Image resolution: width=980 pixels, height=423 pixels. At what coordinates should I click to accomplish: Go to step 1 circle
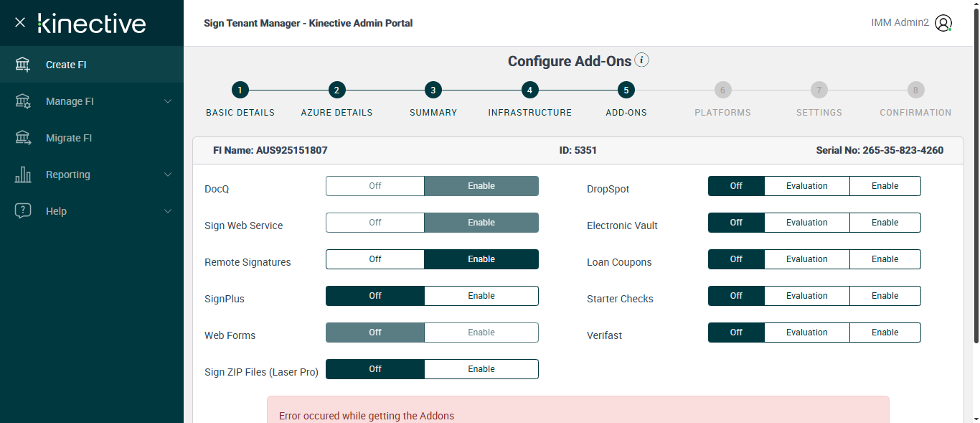240,90
